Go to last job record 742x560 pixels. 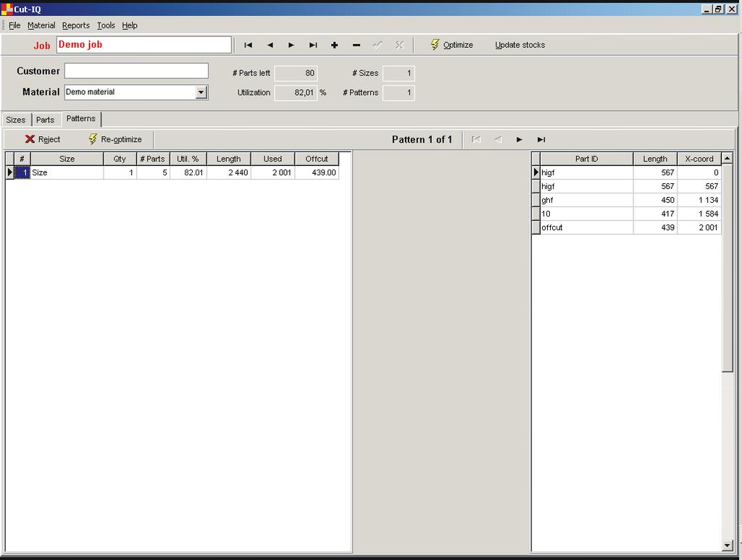pos(313,45)
